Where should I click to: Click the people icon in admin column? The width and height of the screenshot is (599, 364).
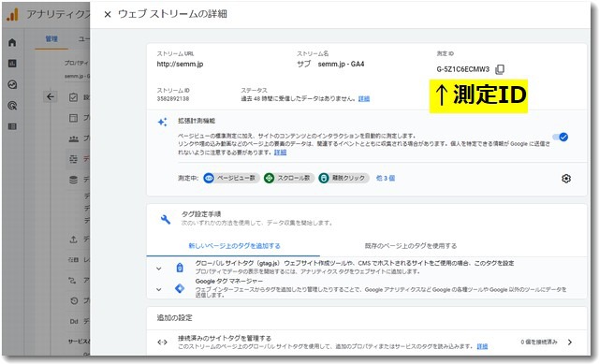click(x=74, y=138)
